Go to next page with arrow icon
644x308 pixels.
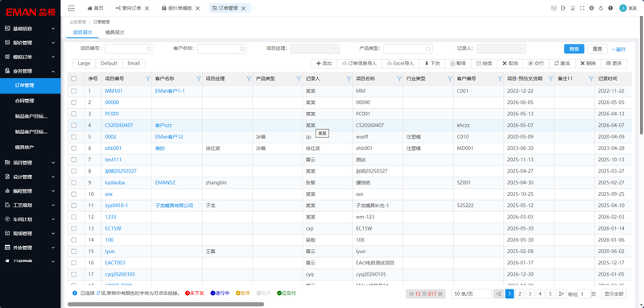point(561,293)
